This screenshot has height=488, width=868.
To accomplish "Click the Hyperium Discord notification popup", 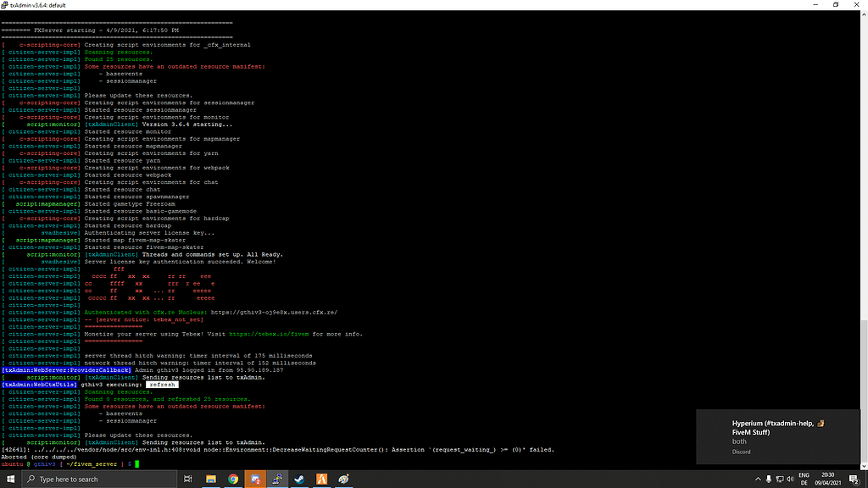I will (x=777, y=436).
